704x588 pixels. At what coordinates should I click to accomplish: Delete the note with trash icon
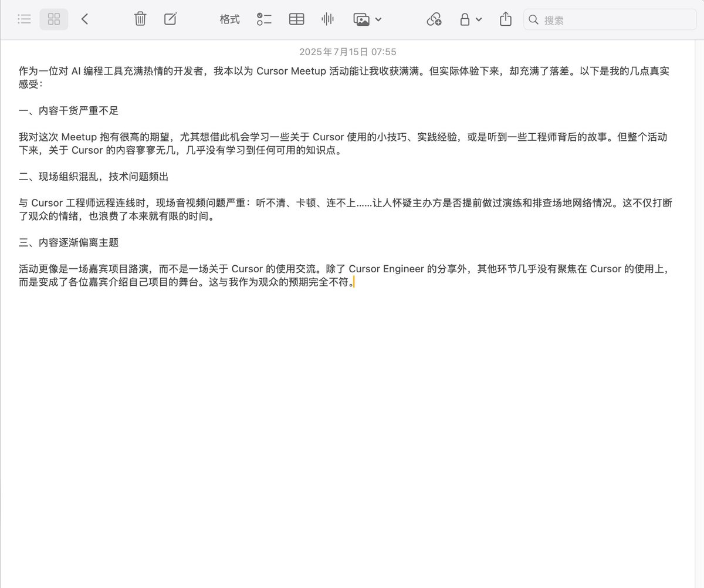[140, 19]
